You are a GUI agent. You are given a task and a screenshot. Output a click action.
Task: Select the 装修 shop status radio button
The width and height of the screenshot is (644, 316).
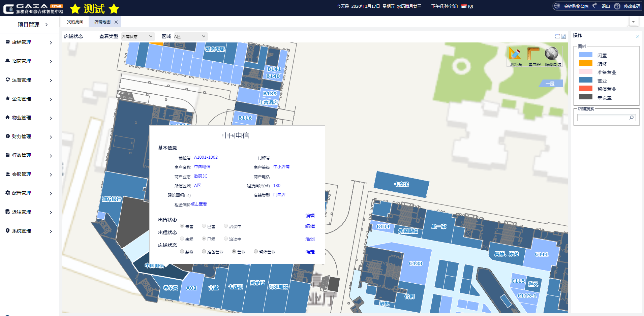point(182,252)
